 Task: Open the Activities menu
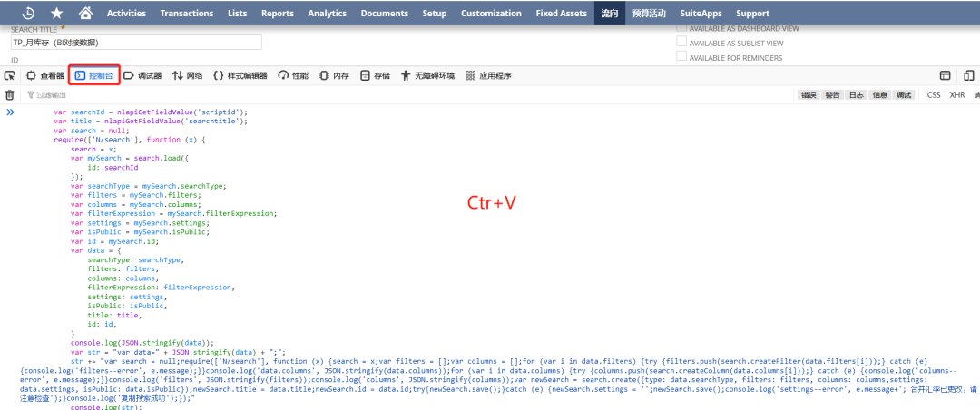[x=126, y=13]
